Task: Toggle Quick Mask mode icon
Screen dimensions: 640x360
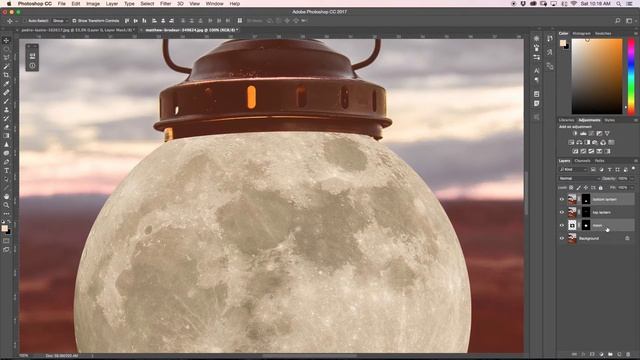Action: click(x=6, y=241)
